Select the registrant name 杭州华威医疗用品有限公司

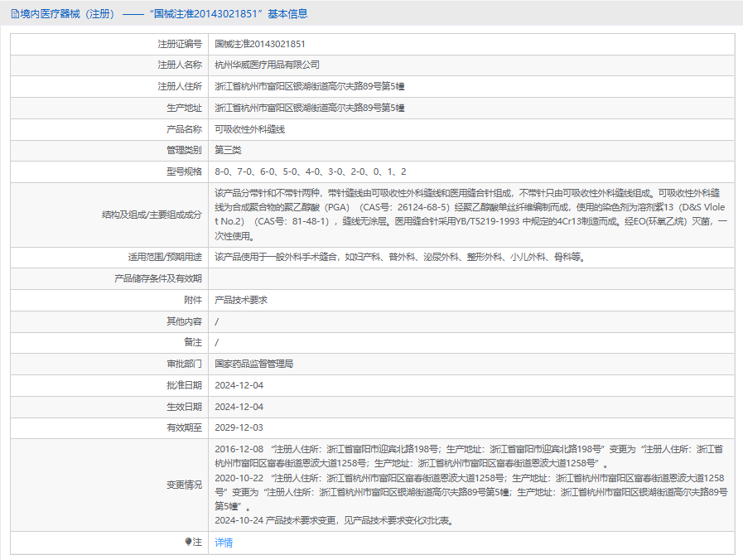point(267,65)
